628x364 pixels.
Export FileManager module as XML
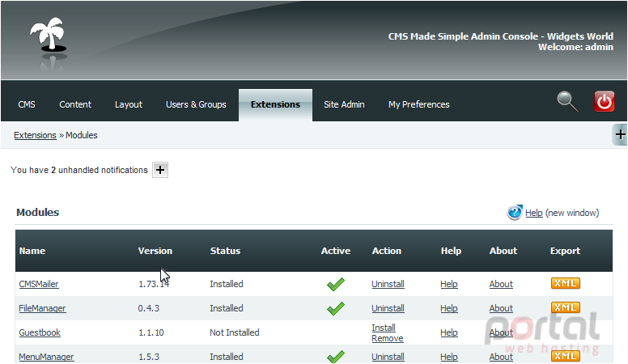565,307
